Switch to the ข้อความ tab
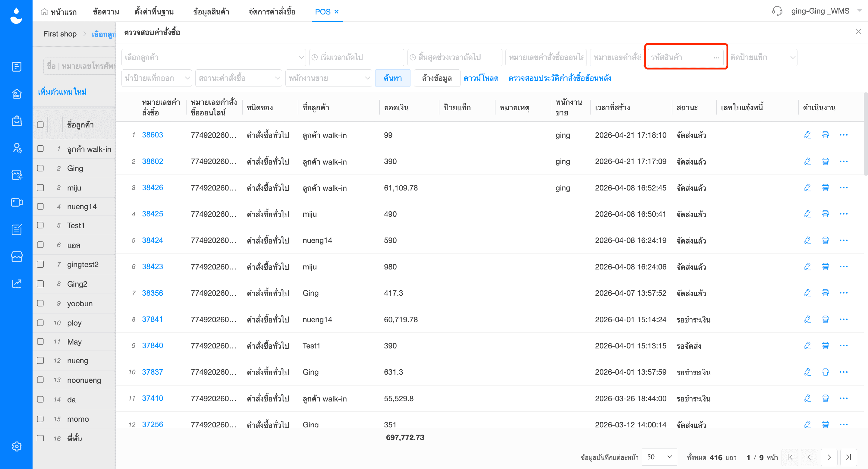 point(106,12)
